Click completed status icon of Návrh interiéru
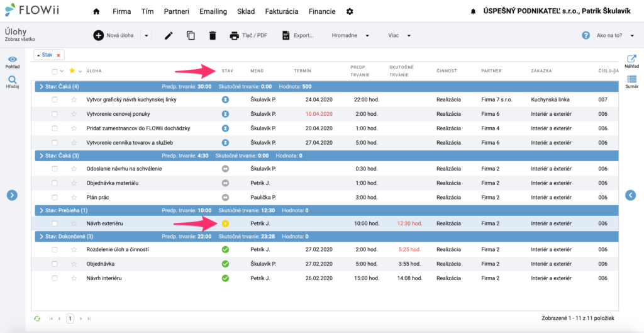This screenshot has width=644, height=333. point(225,278)
